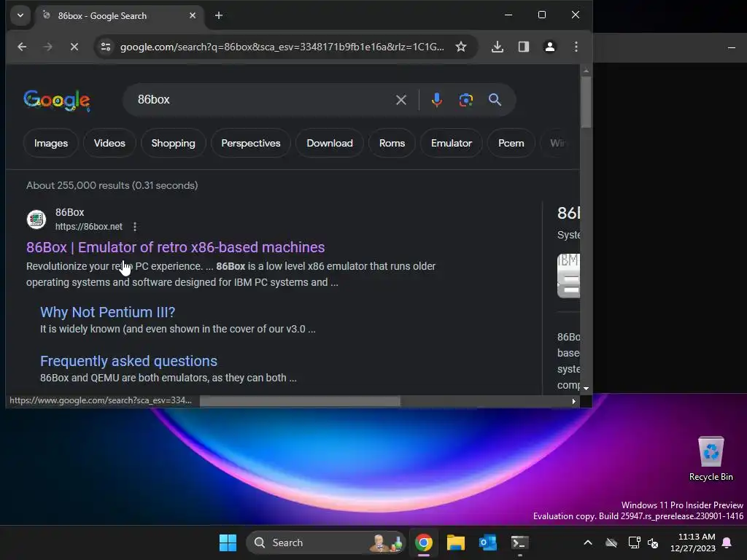747x560 pixels.
Task: Open Chrome downloads
Action: coord(498,47)
